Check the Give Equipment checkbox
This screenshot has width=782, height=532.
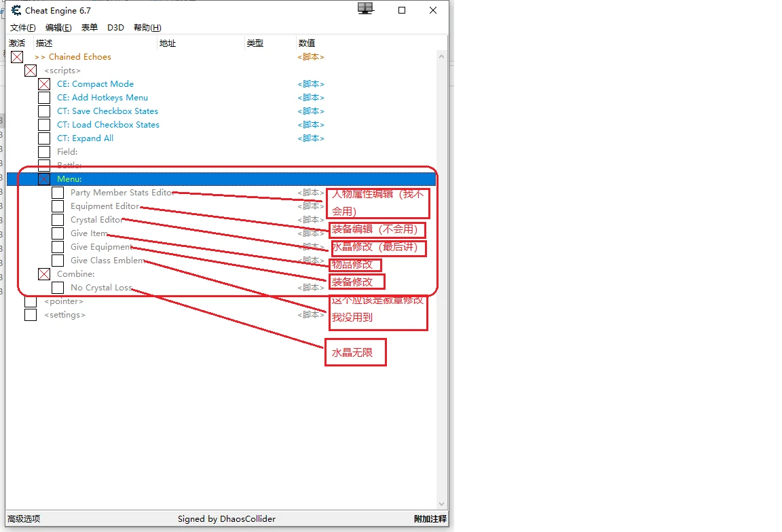point(58,247)
